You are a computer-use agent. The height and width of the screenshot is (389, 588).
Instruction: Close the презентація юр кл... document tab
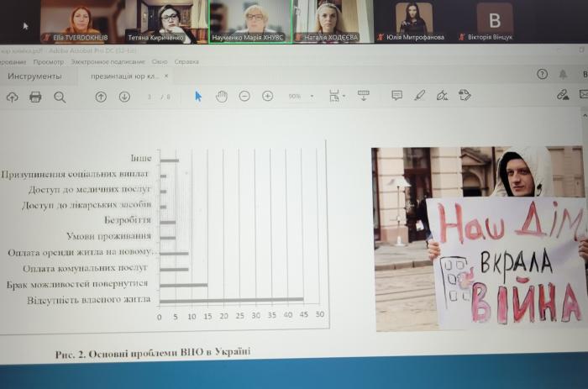(x=166, y=76)
